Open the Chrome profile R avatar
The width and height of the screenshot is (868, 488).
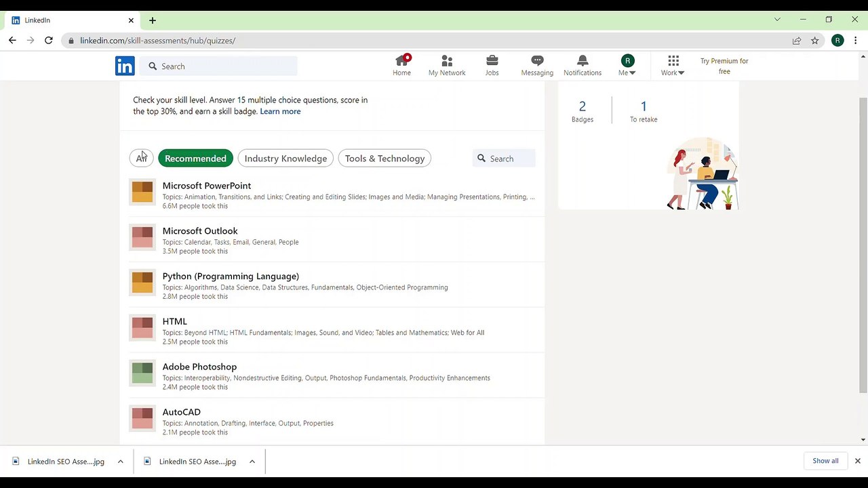(x=837, y=41)
